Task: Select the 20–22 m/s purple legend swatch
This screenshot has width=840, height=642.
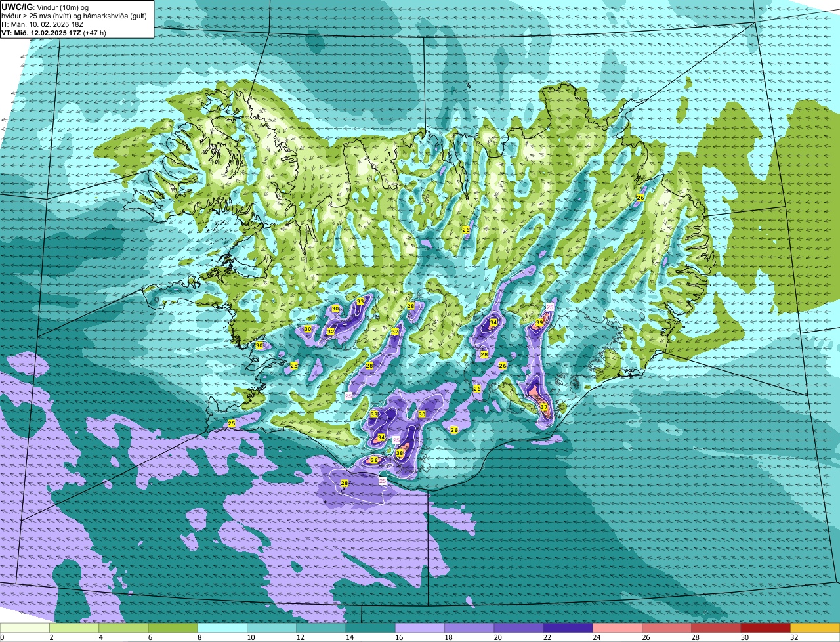Action: click(x=519, y=628)
